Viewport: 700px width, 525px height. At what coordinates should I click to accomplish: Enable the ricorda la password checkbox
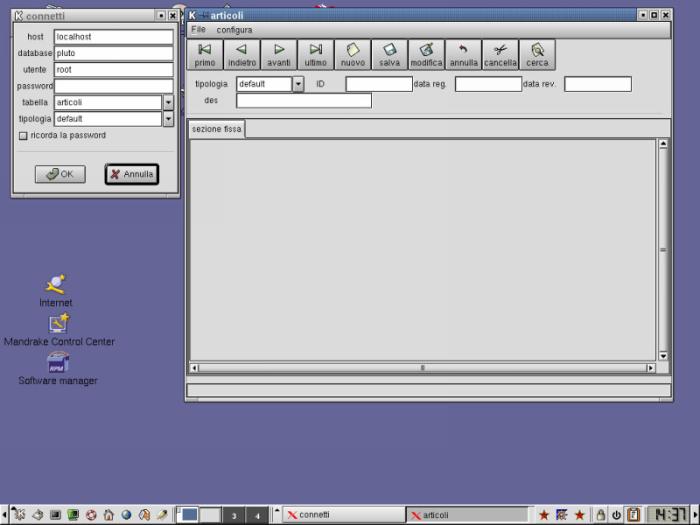pos(24,135)
